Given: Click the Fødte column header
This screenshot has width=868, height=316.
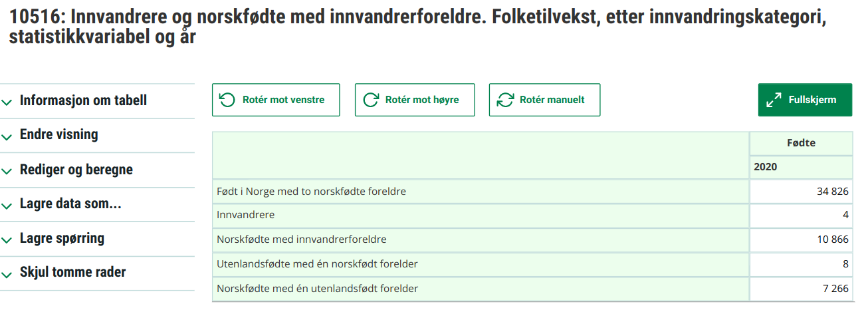Looking at the screenshot, I should tap(800, 143).
